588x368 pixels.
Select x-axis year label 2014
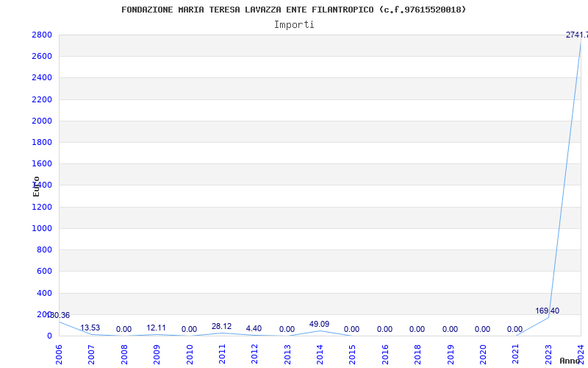click(x=320, y=354)
